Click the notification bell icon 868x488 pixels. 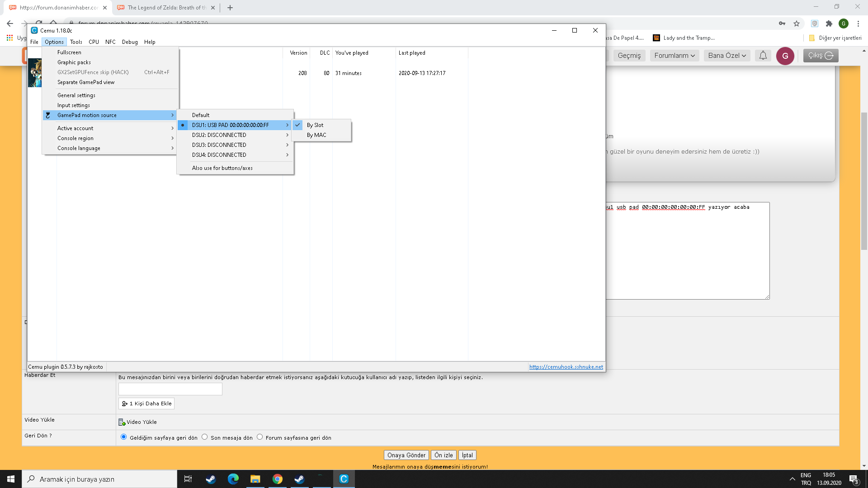pos(763,56)
